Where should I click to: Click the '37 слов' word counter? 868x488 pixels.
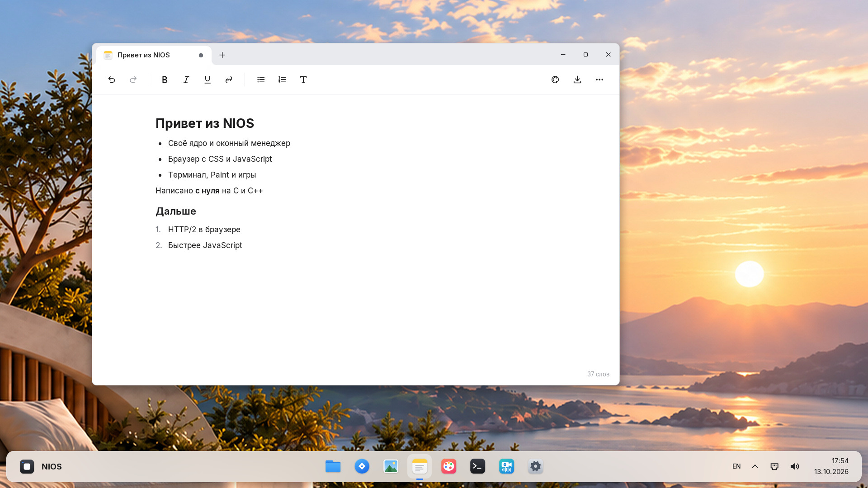point(598,374)
